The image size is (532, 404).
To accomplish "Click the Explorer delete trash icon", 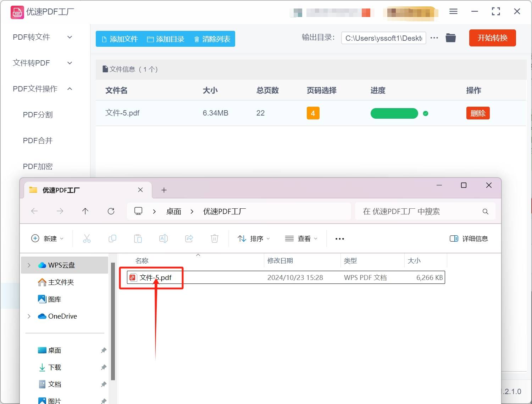I will pos(214,239).
